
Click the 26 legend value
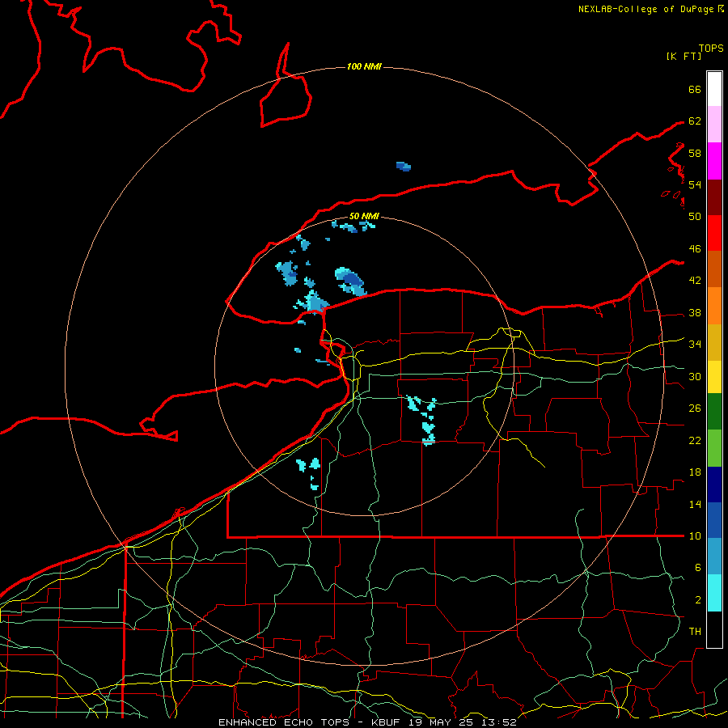[695, 408]
